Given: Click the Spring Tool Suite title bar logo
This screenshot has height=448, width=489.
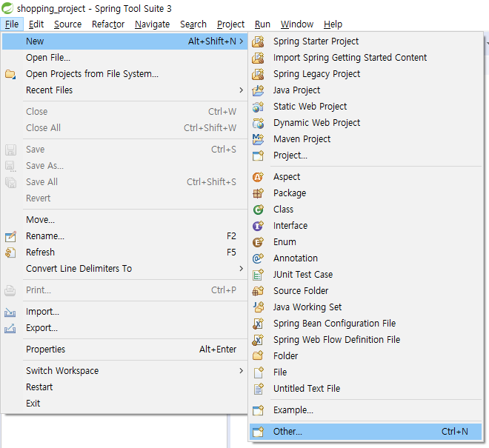Looking at the screenshot, I should point(7,8).
